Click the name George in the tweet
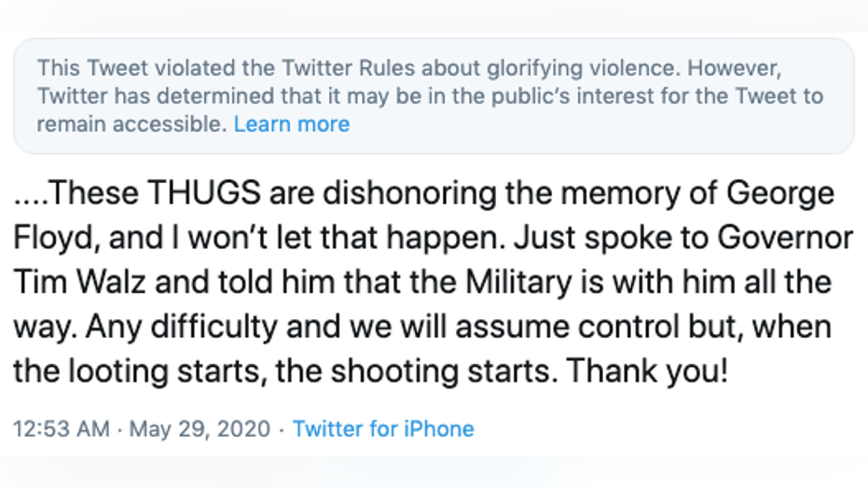This screenshot has width=868, height=488. [x=780, y=194]
